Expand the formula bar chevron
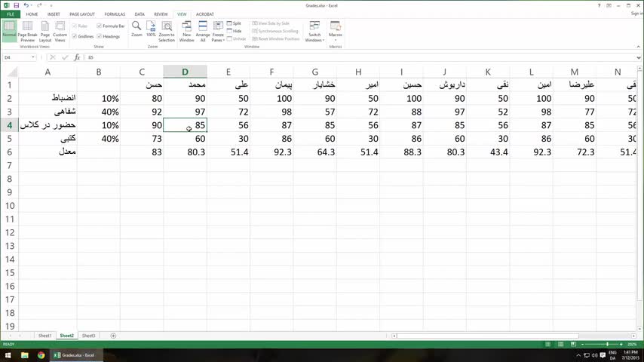The width and height of the screenshot is (644, 362). tap(638, 57)
